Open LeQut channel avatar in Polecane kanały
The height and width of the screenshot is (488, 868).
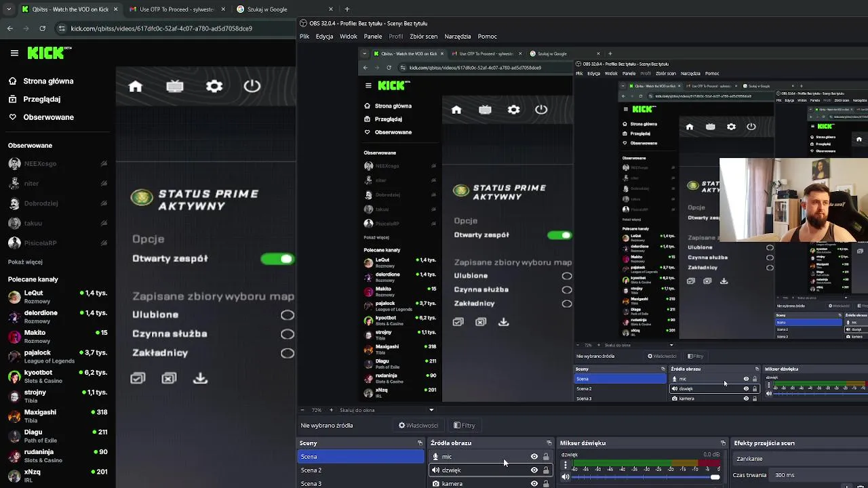(14, 297)
